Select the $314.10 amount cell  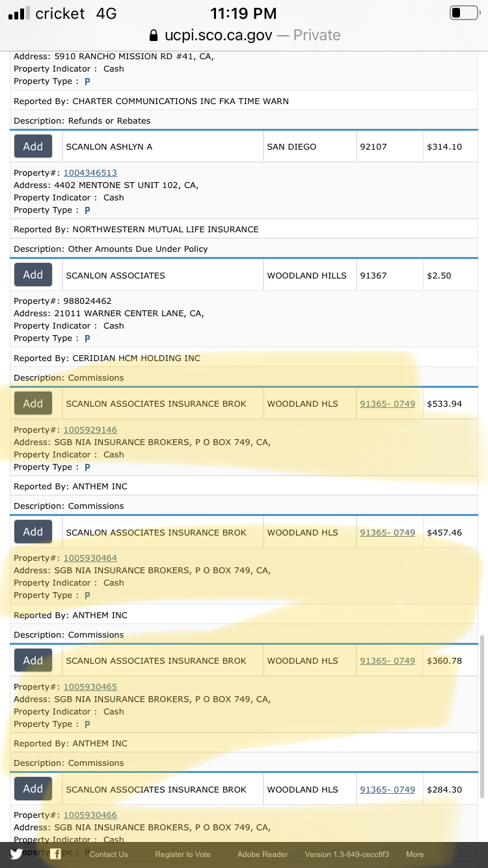click(450, 146)
